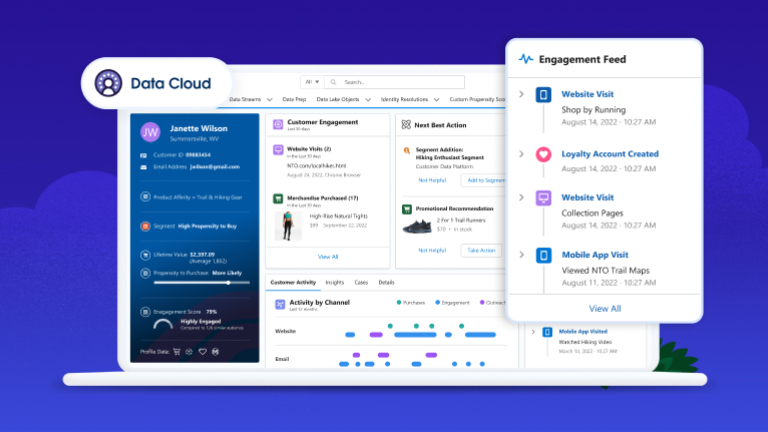This screenshot has height=432, width=768.
Task: Open the Data Prep menu item
Action: (x=294, y=99)
